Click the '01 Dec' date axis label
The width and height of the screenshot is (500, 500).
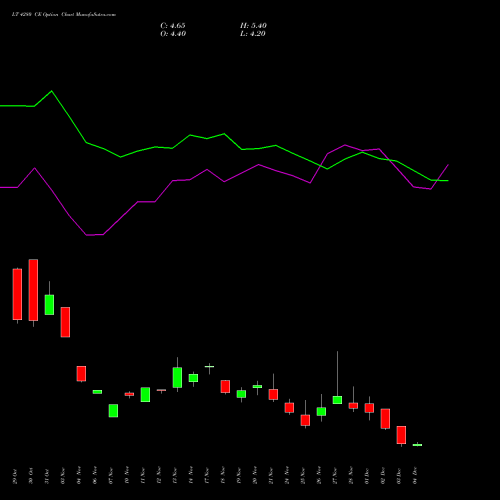[x=367, y=476]
